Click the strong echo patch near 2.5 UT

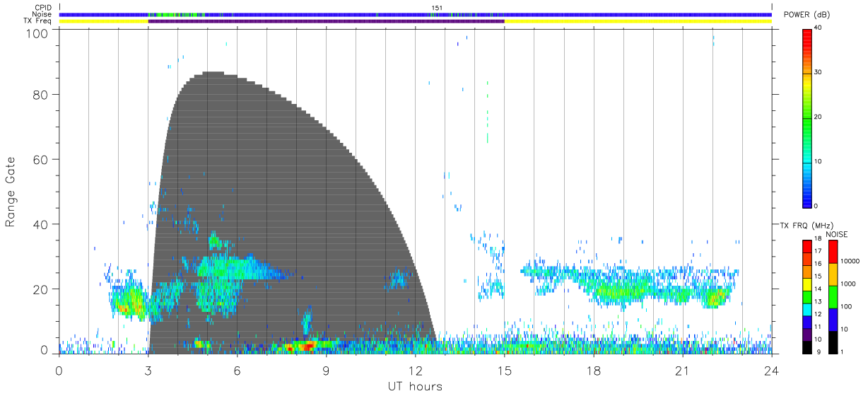point(129,301)
